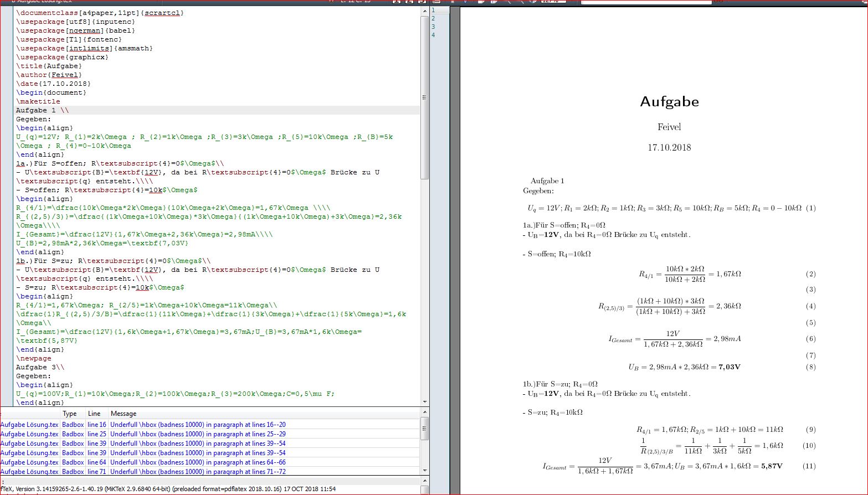Click the 'line 16' log cell
Image resolution: width=868 pixels, height=495 pixels.
point(97,425)
